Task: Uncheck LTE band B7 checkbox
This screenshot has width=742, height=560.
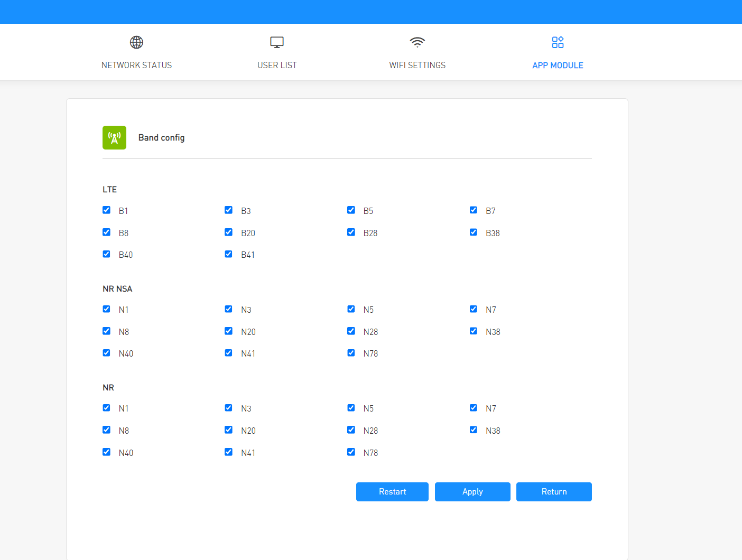Action: [x=474, y=210]
